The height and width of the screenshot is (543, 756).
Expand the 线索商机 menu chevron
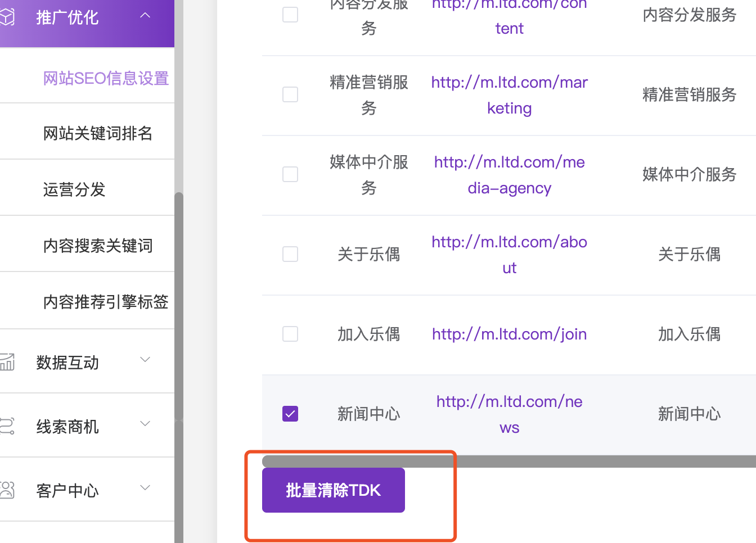click(x=145, y=424)
